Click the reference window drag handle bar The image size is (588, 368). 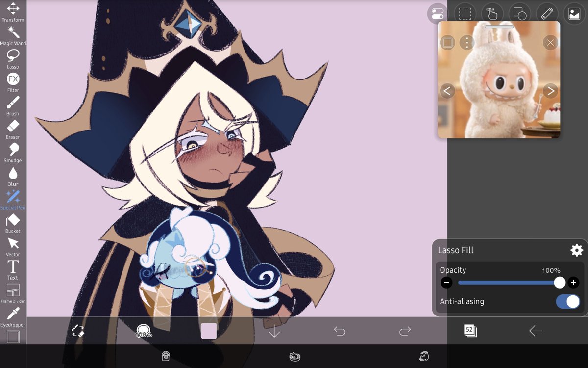[x=499, y=26]
